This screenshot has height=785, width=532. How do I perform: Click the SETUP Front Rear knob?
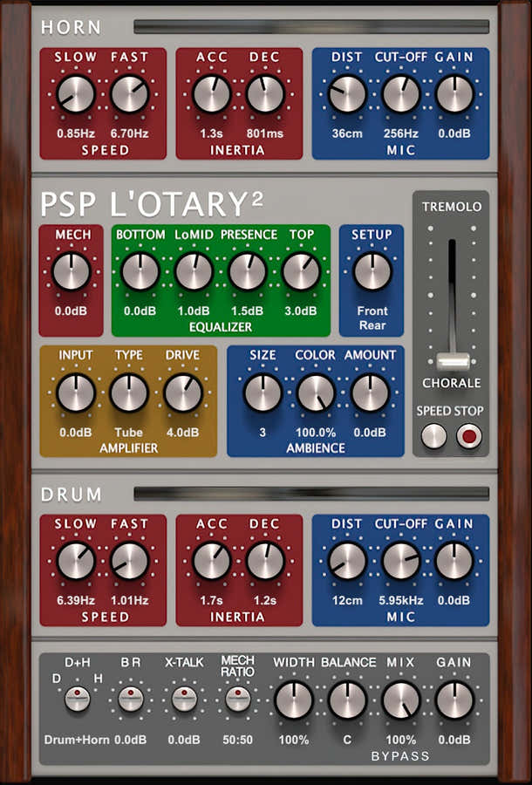[372, 271]
